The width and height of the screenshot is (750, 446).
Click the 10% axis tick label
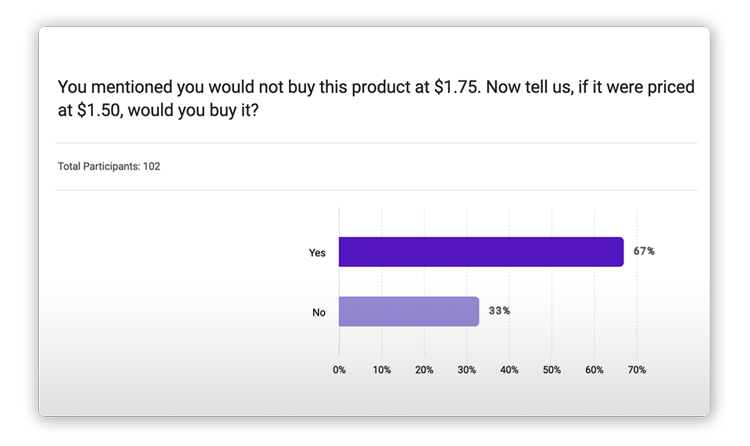(x=381, y=370)
